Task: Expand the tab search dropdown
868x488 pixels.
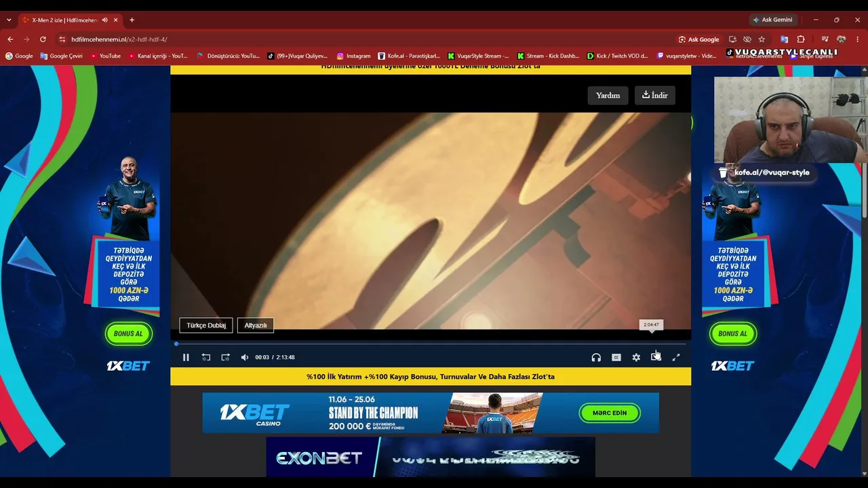Action: coord(9,20)
